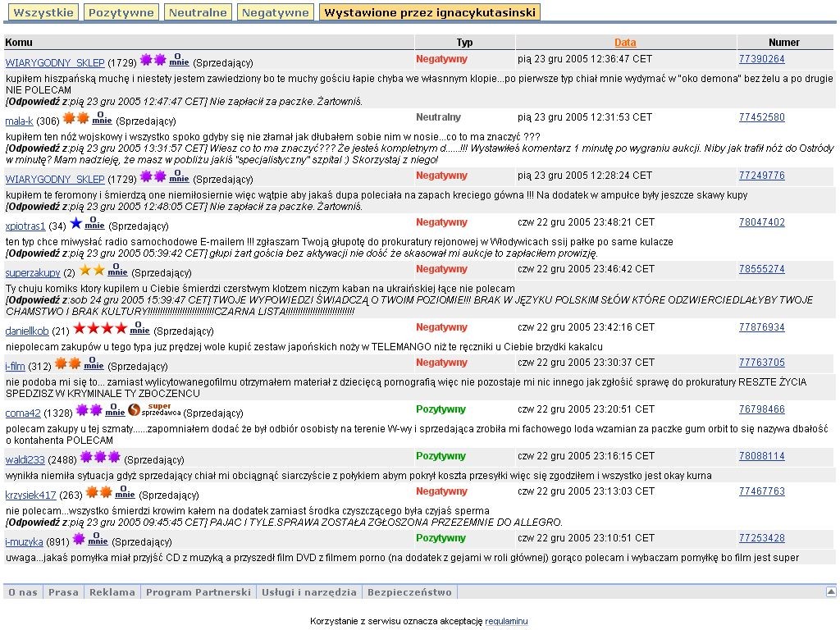Open the 'O mnie' icon next to i-muzyka
The height and width of the screenshot is (630, 840).
pyautogui.click(x=98, y=540)
